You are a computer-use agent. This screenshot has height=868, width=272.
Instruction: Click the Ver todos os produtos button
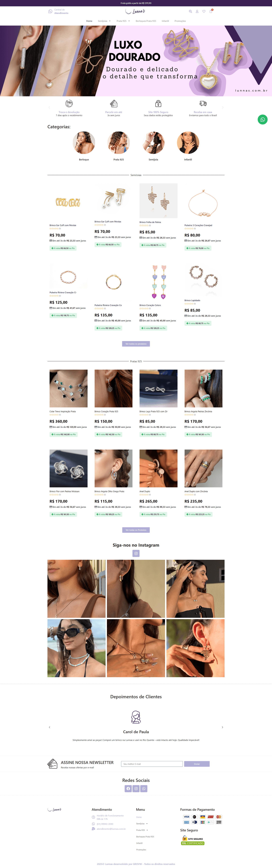click(136, 344)
